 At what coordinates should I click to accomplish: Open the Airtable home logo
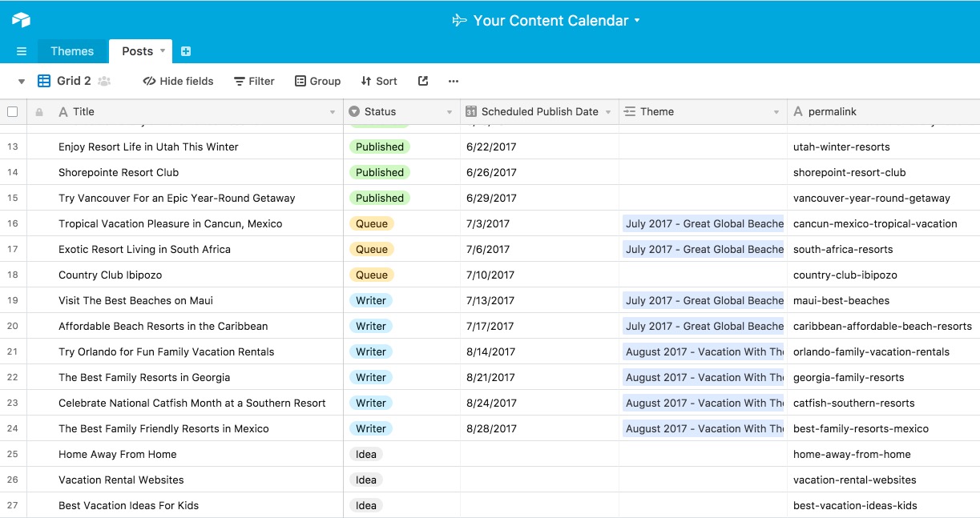[x=21, y=20]
